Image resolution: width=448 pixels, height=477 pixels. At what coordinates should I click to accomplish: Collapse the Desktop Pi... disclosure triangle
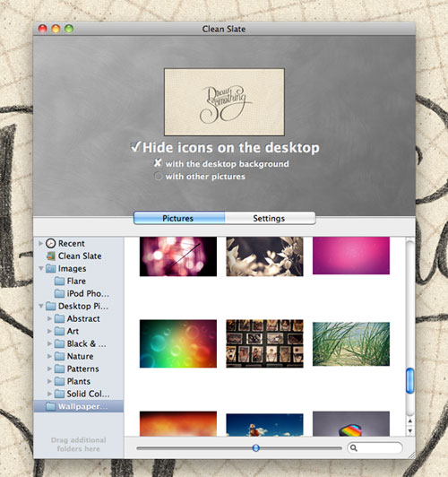(40, 306)
